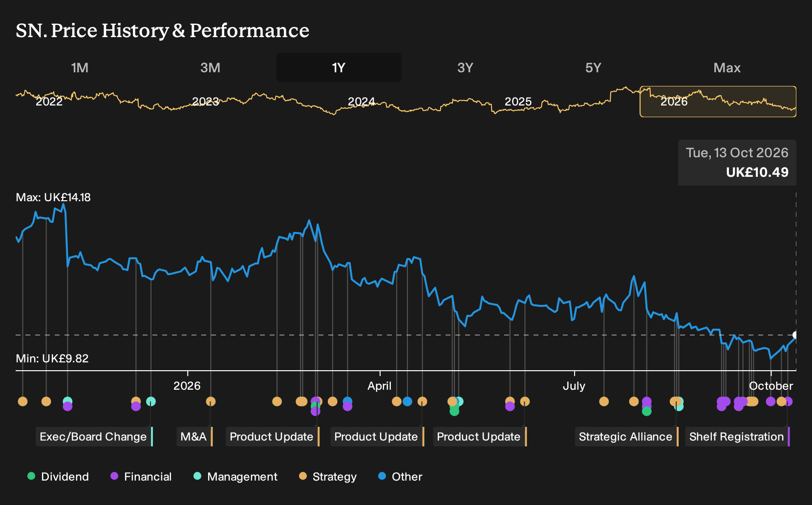Image resolution: width=812 pixels, height=505 pixels.
Task: Toggle Dividend events in the legend
Action: 58,477
